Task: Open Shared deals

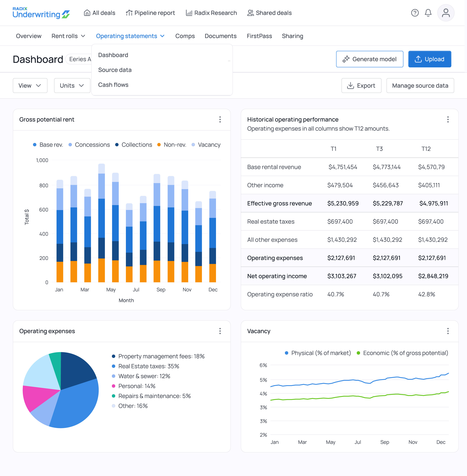Action: [269, 13]
